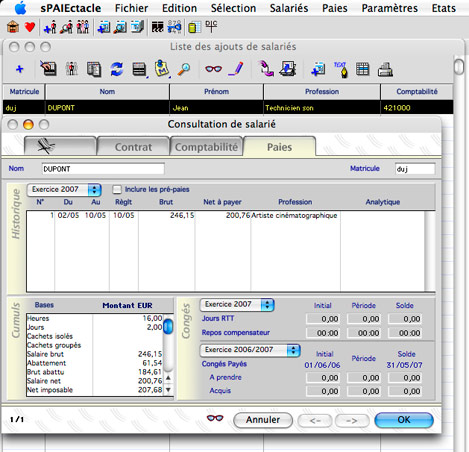Click the D|C accounting balance icon
The height and width of the screenshot is (452, 469).
[211, 26]
